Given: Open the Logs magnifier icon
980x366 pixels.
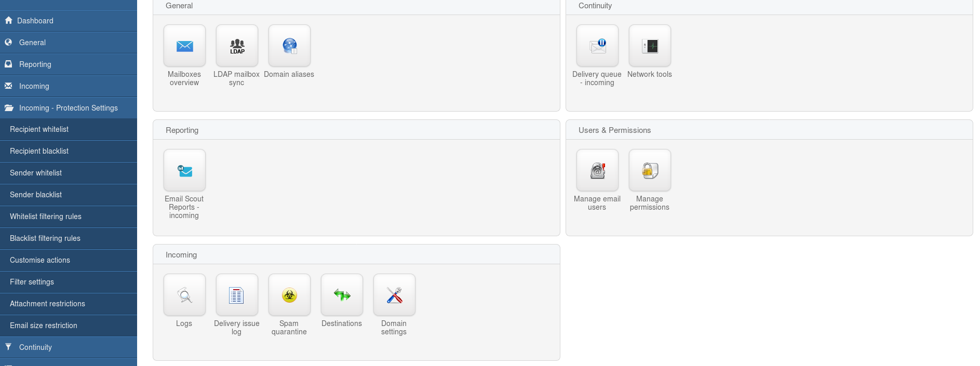Looking at the screenshot, I should 184,295.
